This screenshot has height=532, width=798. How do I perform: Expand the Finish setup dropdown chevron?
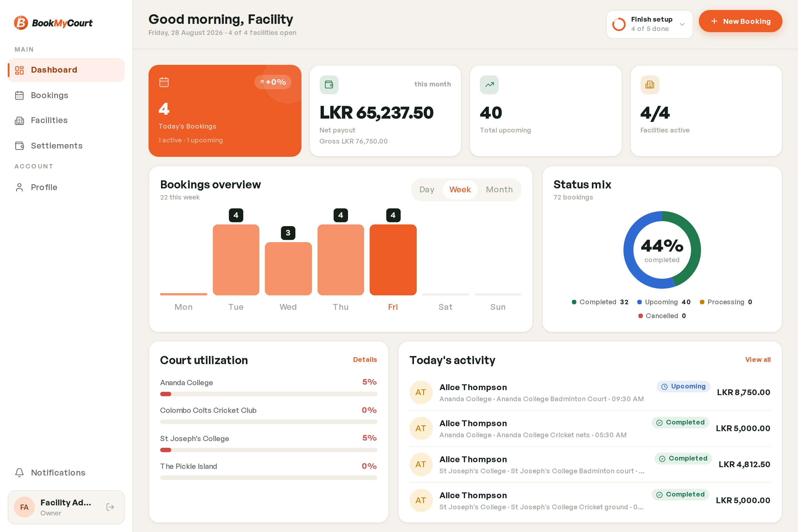pyautogui.click(x=682, y=24)
